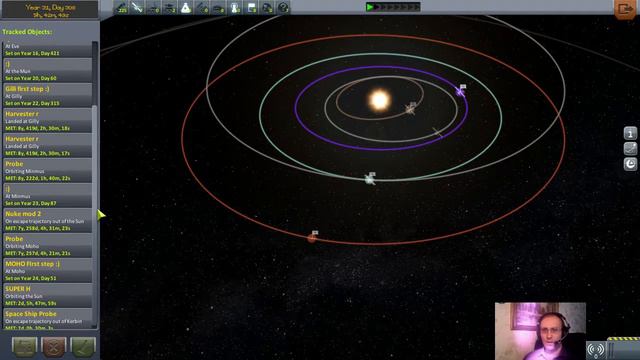Toggle the base vessel filter

pyautogui.click(x=218, y=7)
